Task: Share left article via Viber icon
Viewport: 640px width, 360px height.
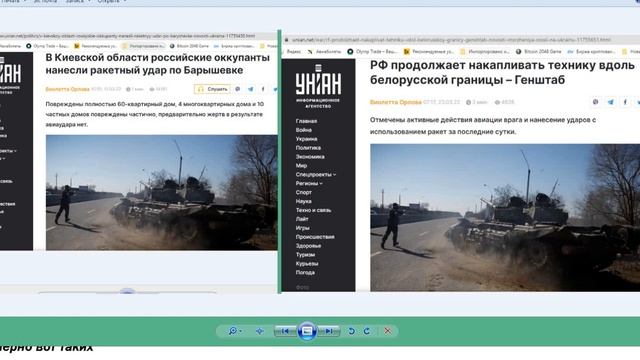Action: click(x=238, y=89)
